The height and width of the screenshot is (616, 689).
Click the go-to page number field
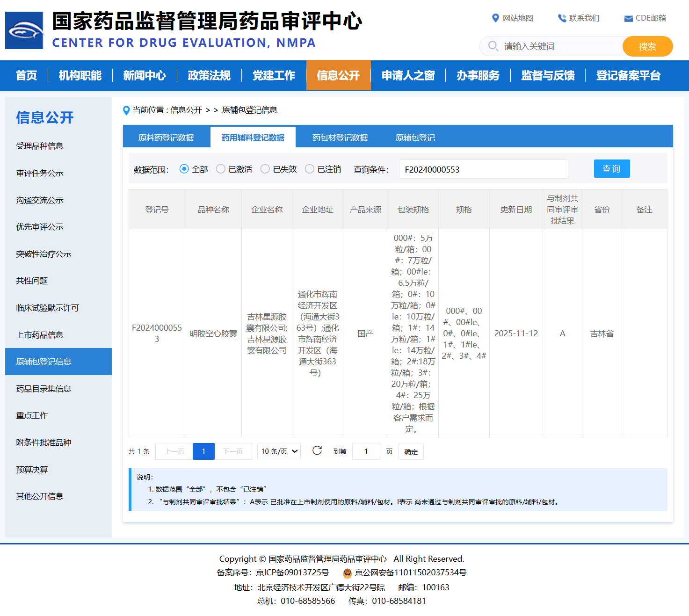tap(366, 451)
